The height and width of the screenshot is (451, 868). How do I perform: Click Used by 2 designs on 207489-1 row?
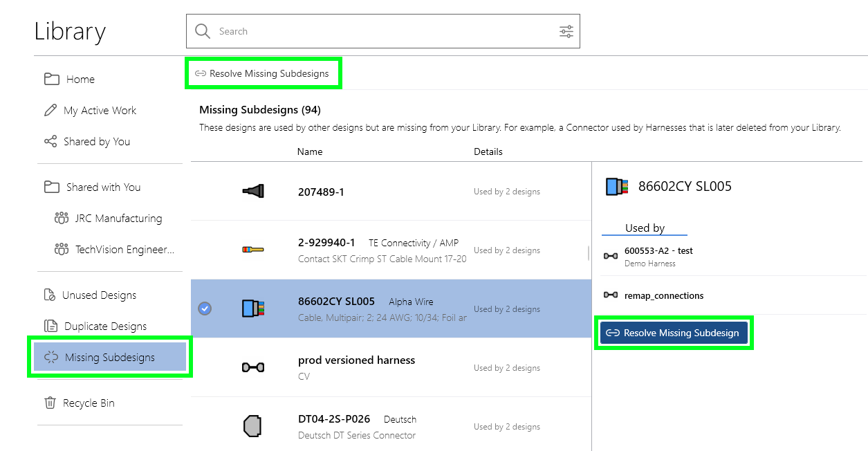(x=507, y=192)
